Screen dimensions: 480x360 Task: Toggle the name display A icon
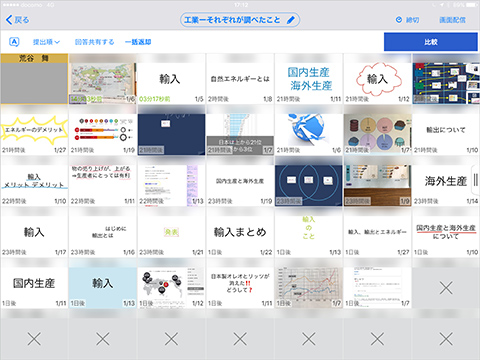pos(14,42)
